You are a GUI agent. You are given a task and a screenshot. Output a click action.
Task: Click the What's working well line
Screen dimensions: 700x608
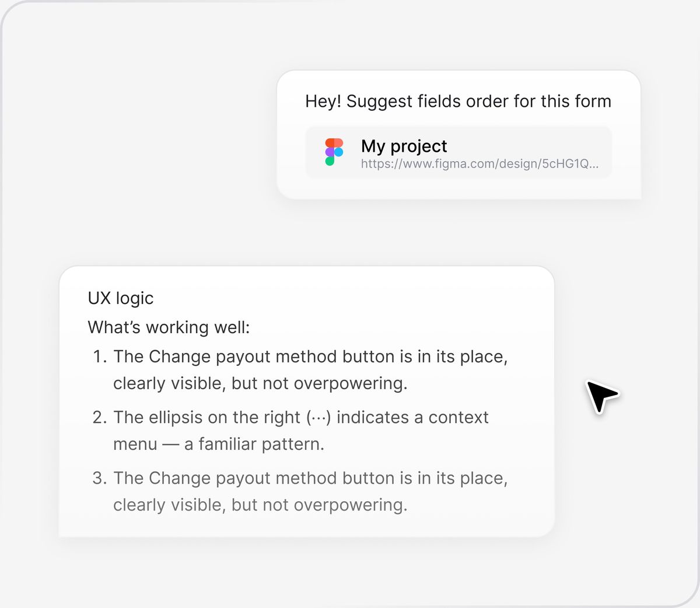pos(169,327)
